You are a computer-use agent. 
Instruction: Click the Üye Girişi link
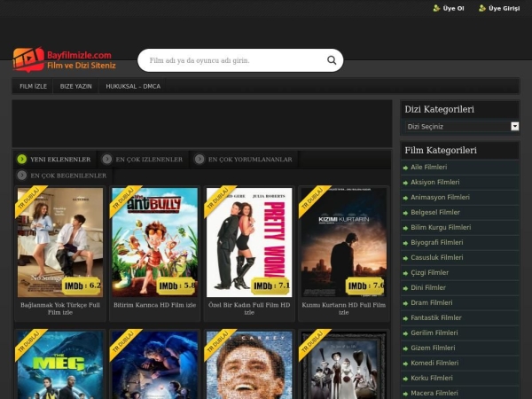click(x=505, y=8)
